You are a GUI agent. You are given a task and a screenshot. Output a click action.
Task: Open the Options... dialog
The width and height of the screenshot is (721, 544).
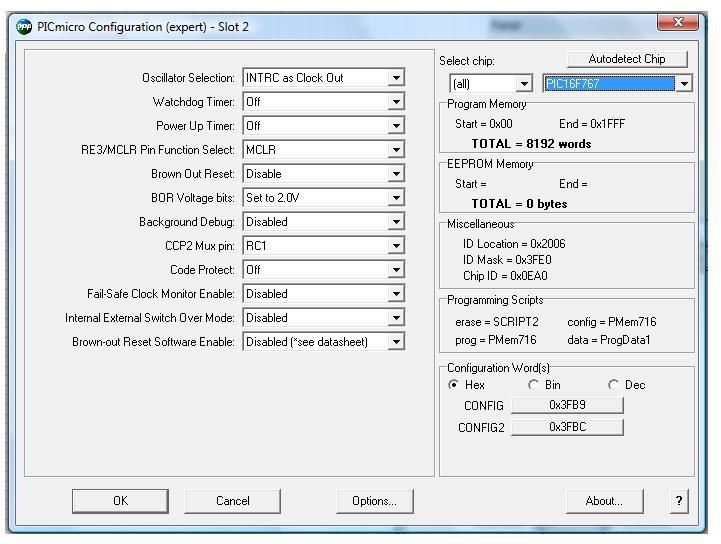tap(374, 500)
